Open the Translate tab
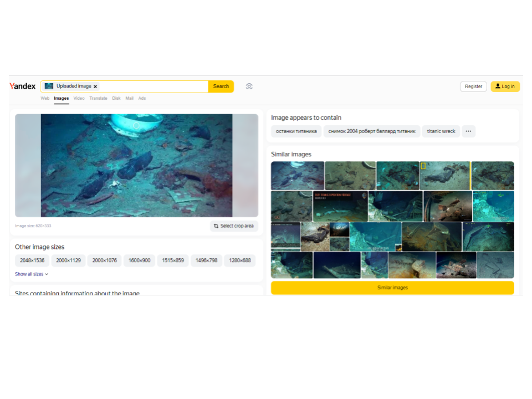This screenshot has height=399, width=532. 99,98
